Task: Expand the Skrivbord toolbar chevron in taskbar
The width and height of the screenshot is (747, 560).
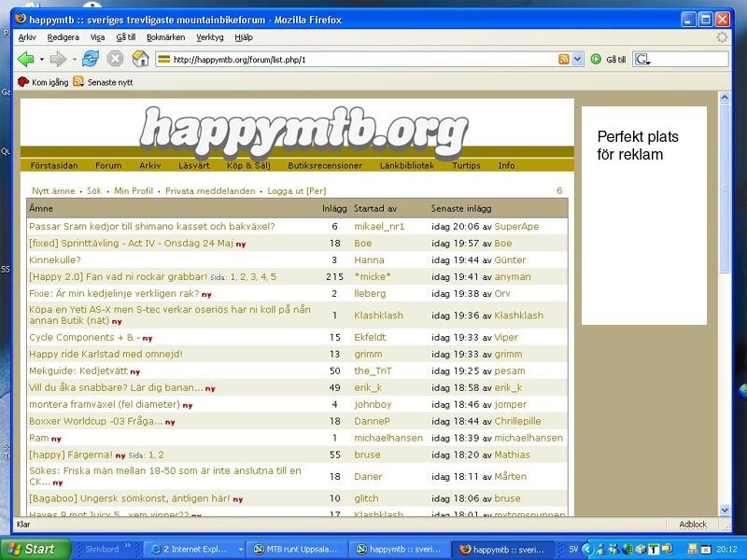Action: click(127, 546)
